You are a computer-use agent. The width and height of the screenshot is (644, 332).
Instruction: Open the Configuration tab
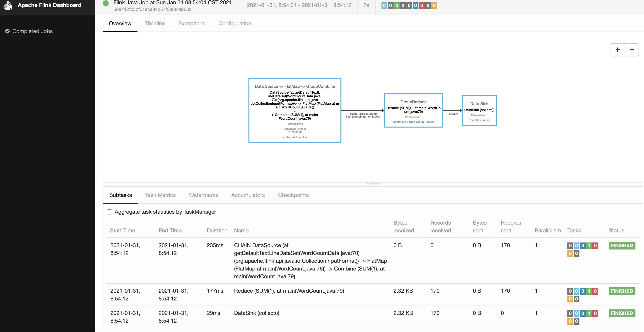235,23
